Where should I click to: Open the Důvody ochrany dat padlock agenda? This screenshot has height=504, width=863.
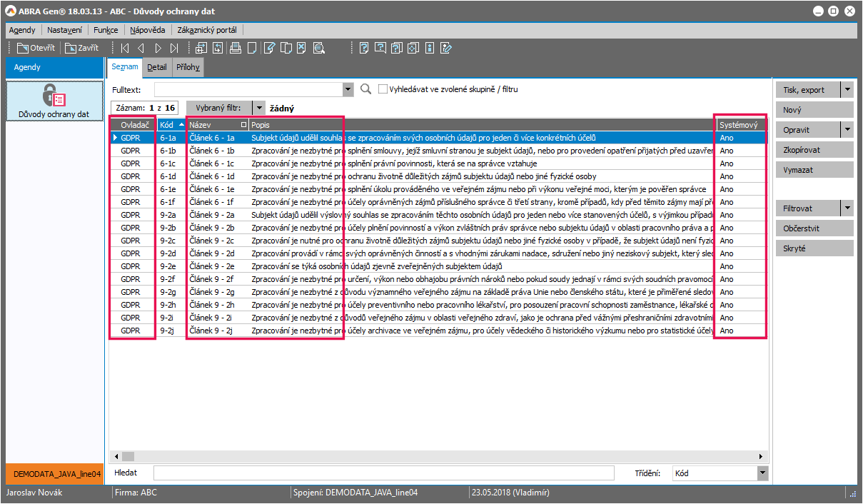pyautogui.click(x=54, y=101)
